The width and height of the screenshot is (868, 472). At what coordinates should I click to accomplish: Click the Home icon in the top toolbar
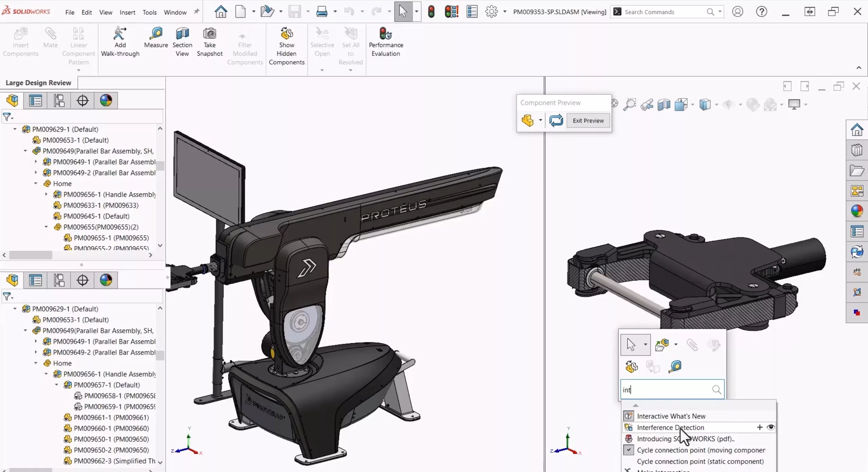[221, 12]
